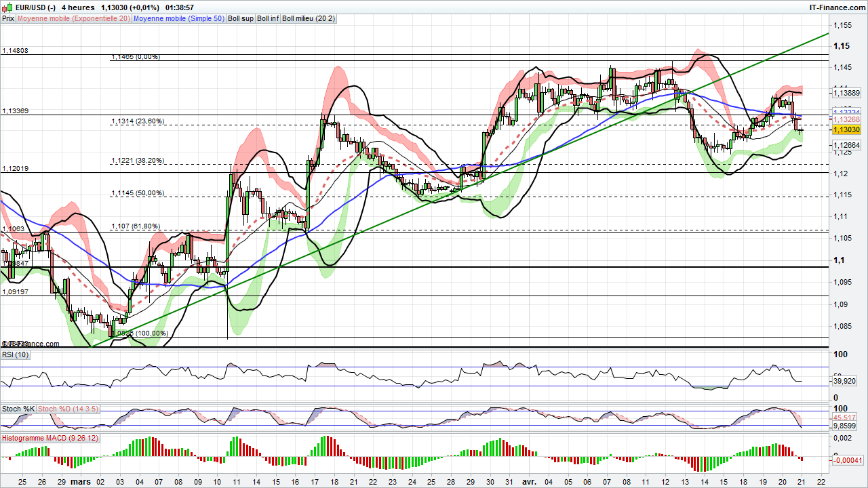Click the Stoch %D expander arrow
The width and height of the screenshot is (868, 488).
click(x=99, y=409)
